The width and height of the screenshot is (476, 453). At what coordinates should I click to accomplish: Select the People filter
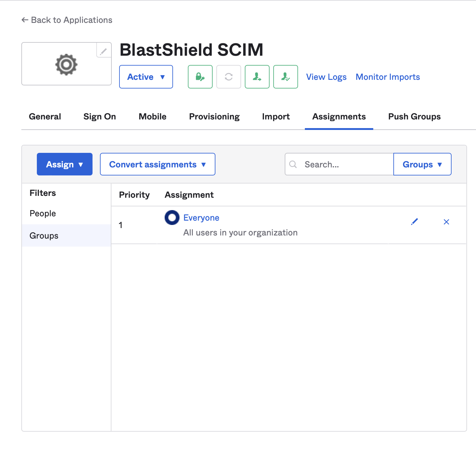click(x=42, y=213)
